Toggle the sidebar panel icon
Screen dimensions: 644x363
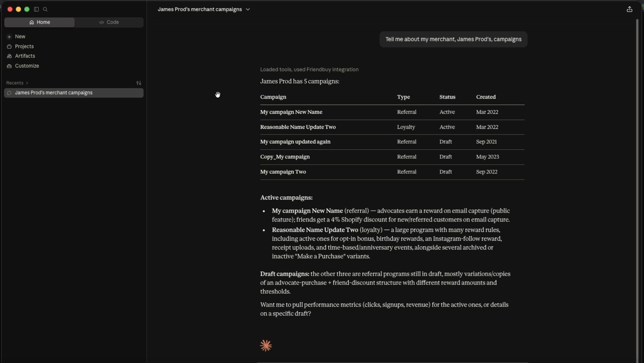pyautogui.click(x=36, y=9)
